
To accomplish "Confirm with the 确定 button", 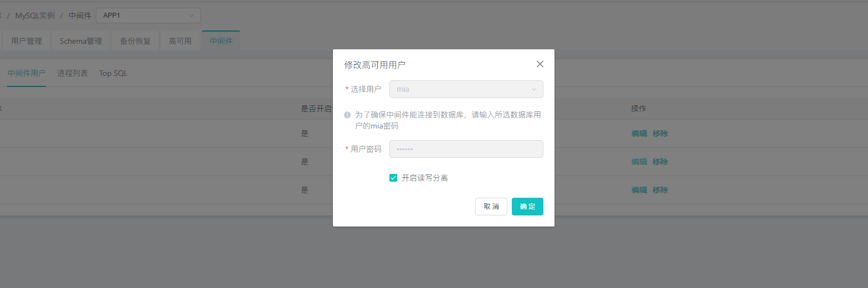I will coord(527,207).
